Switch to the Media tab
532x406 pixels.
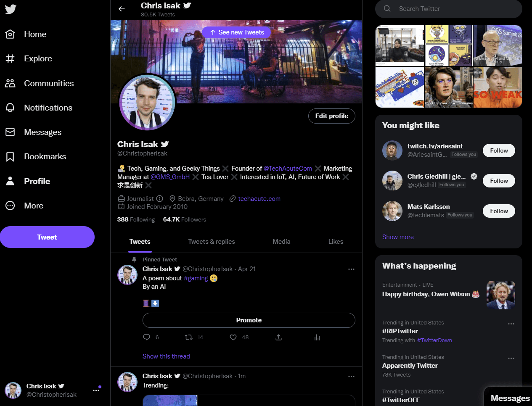pyautogui.click(x=281, y=242)
